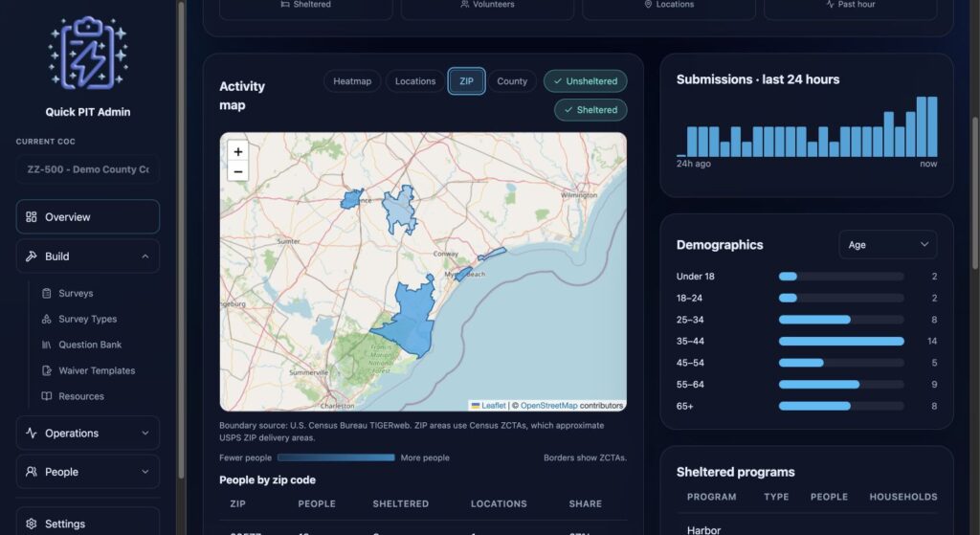Click the Volunteers people icon at top
This screenshot has height=535, width=980.
(464, 5)
